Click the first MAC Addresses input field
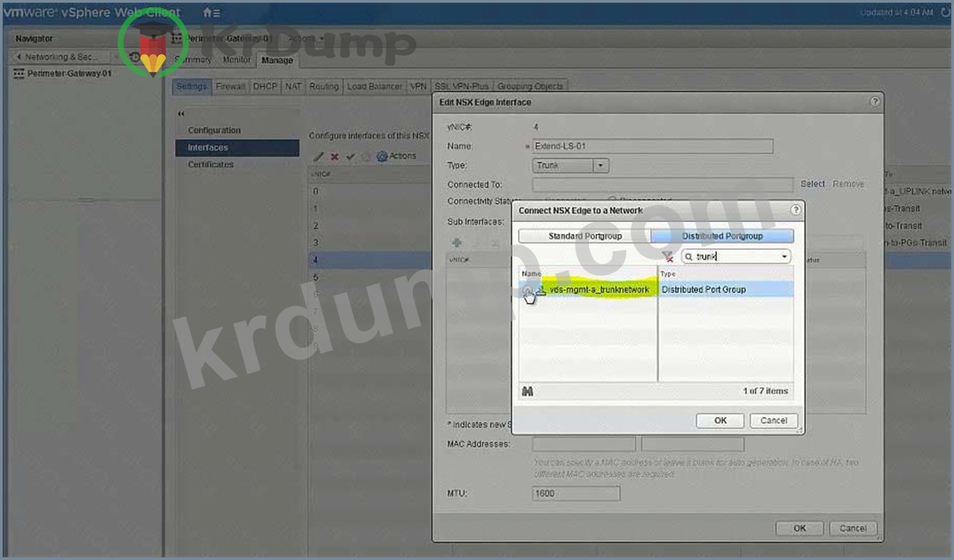 click(584, 445)
